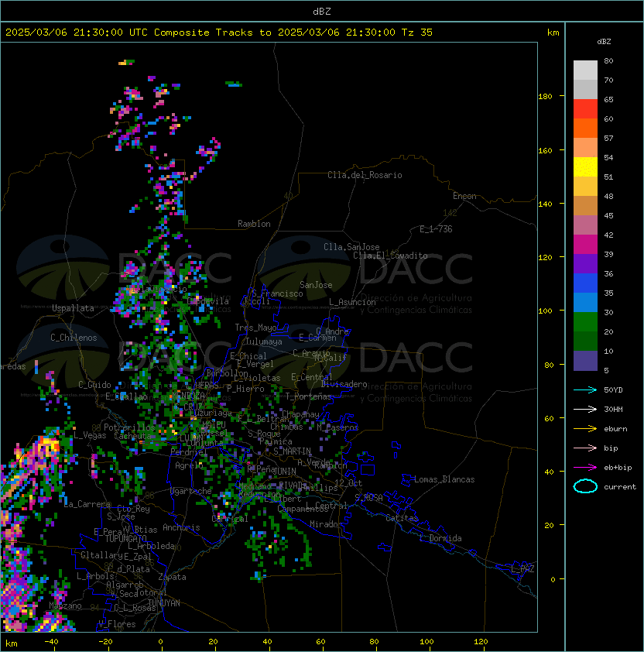Click the C_Chilenos place label

pos(74,338)
